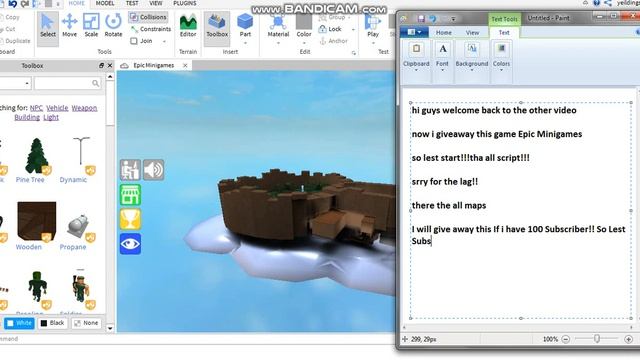Switch to the TEST ribbon tab
640x360 pixels.
tap(131, 3)
